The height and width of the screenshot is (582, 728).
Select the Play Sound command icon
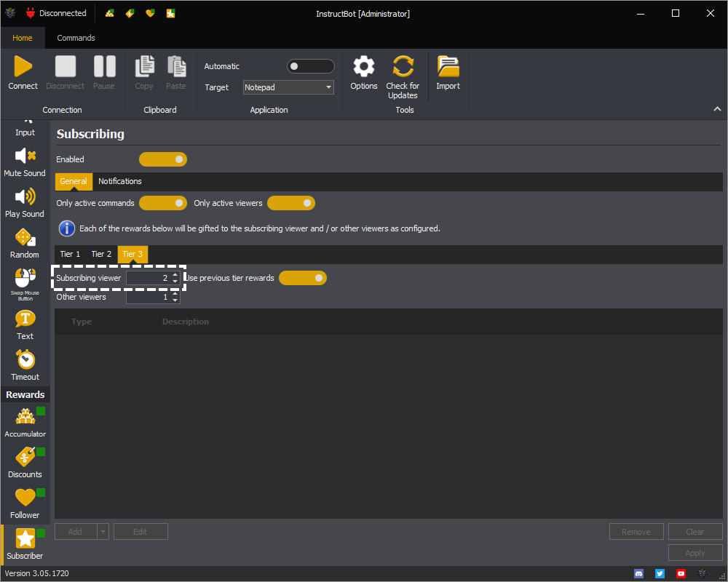point(25,196)
